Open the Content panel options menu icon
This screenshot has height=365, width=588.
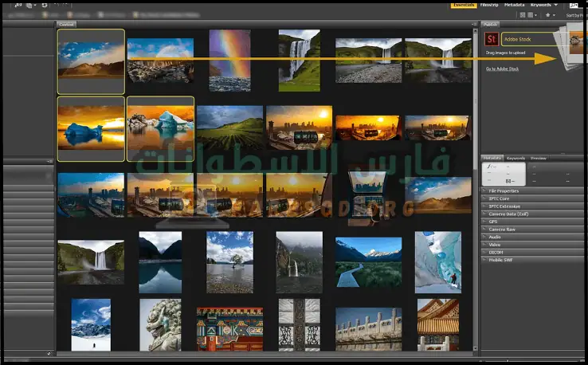[x=472, y=24]
